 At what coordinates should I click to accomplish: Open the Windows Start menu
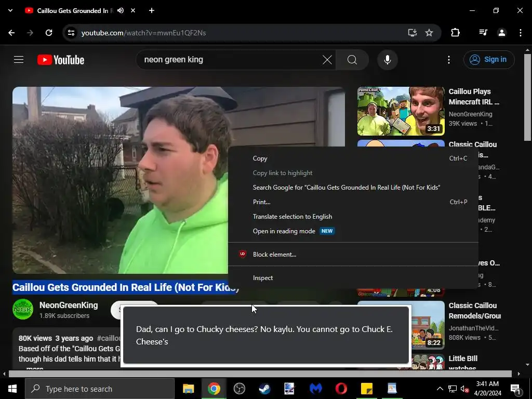coord(12,389)
